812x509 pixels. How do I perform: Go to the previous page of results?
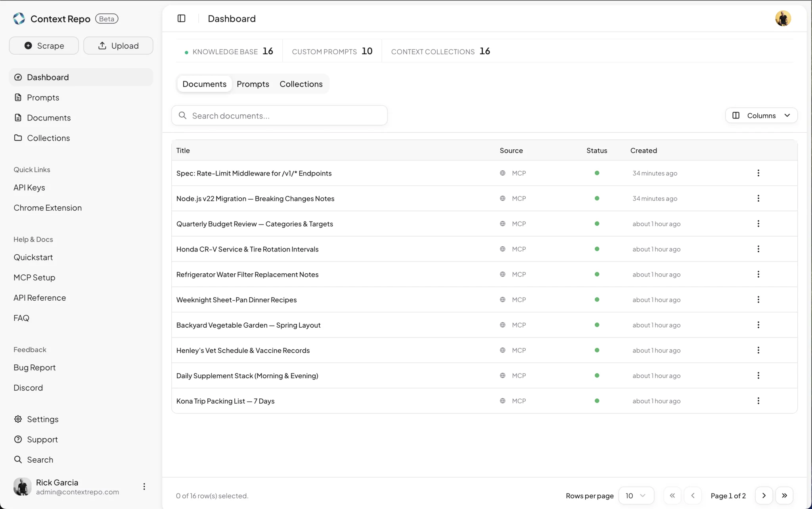693,496
